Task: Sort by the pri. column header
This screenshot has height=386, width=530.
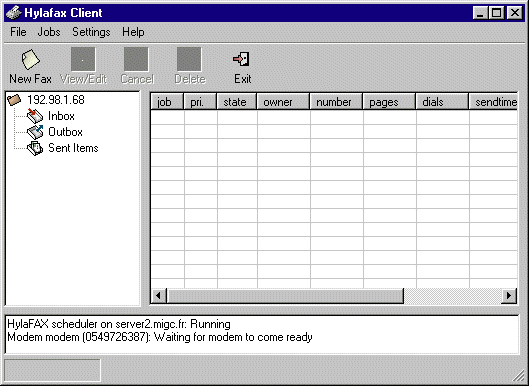Action: coord(200,102)
